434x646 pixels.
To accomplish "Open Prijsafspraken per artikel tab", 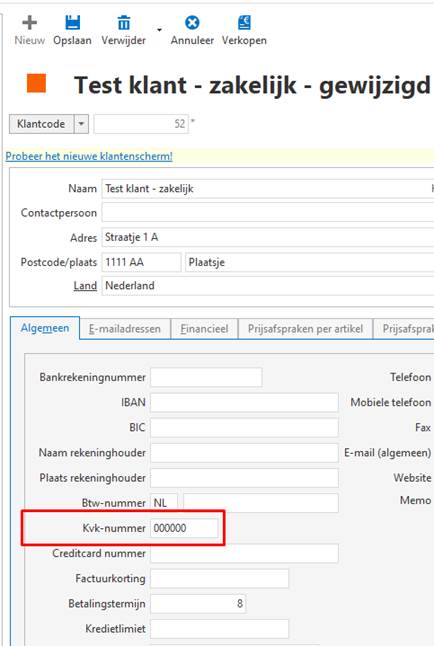I will (x=305, y=329).
